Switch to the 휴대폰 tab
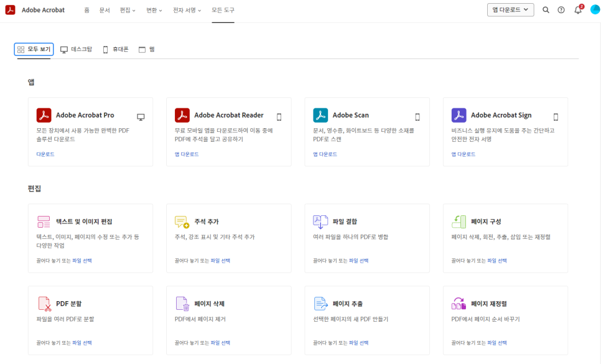The width and height of the screenshot is (601, 364). [115, 49]
